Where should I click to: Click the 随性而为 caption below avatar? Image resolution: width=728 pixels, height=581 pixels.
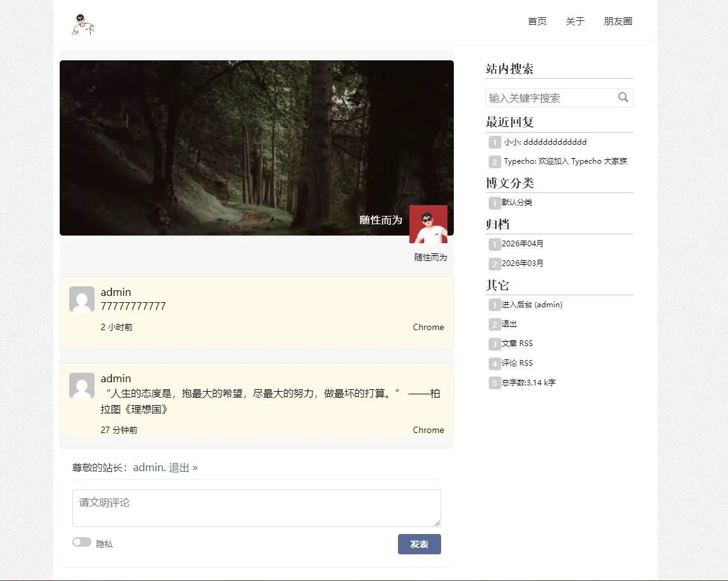point(430,257)
